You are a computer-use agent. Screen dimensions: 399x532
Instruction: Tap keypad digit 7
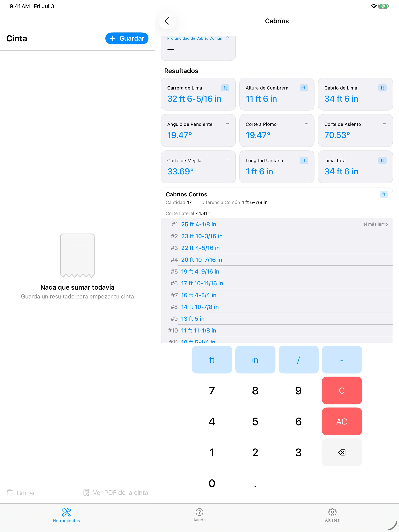click(212, 390)
